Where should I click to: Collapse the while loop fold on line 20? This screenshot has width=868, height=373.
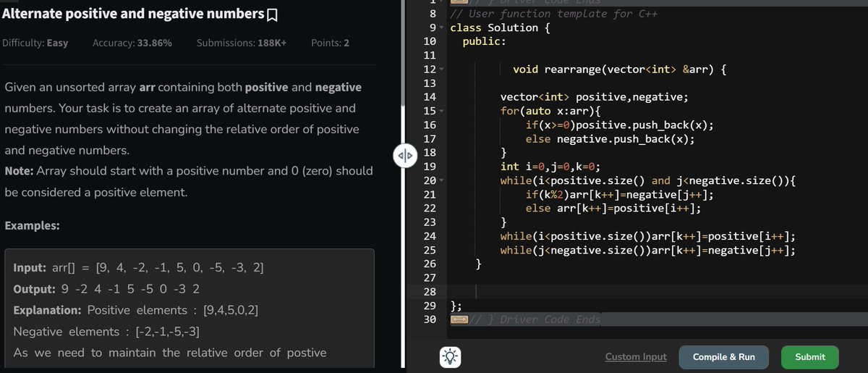click(x=441, y=180)
